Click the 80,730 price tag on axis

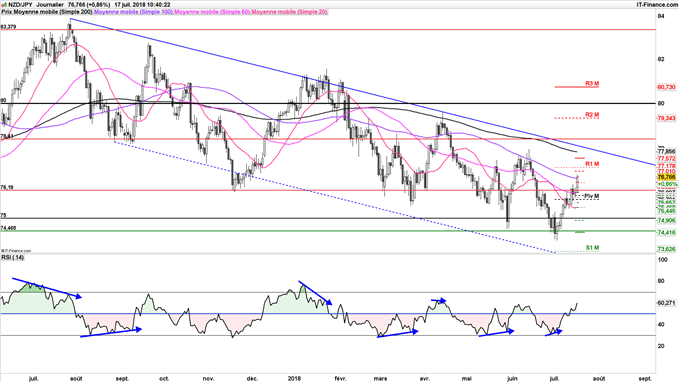point(666,87)
